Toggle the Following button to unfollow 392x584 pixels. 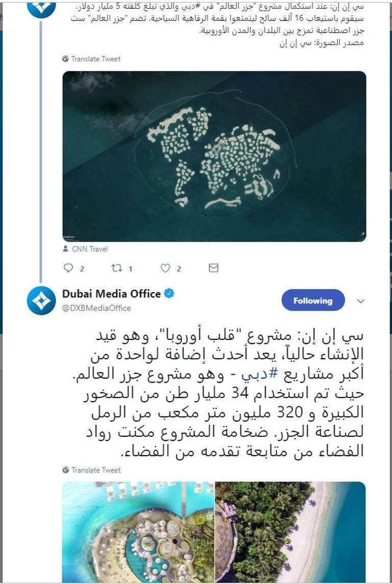point(312,300)
